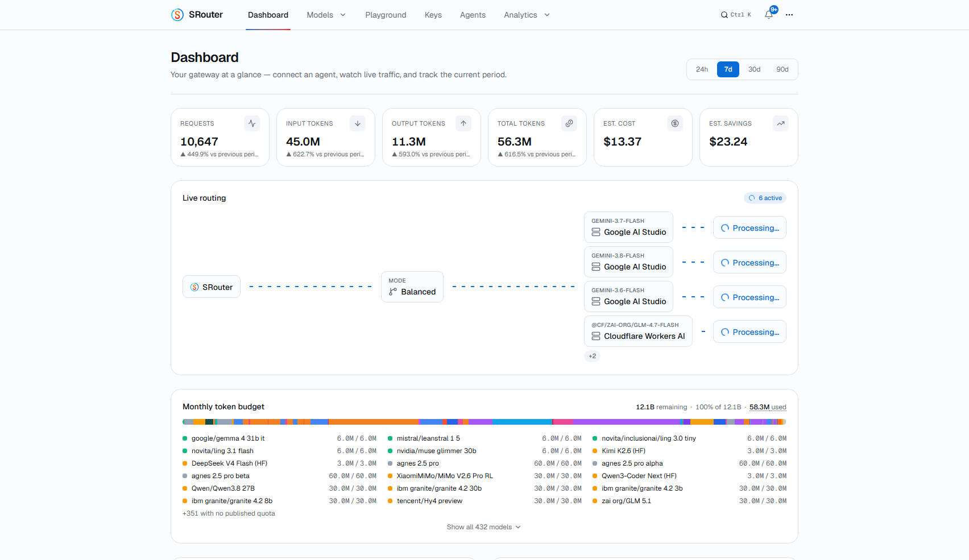Click the Output Tokens up-arrow icon
Image resolution: width=969 pixels, height=560 pixels.
click(x=463, y=123)
